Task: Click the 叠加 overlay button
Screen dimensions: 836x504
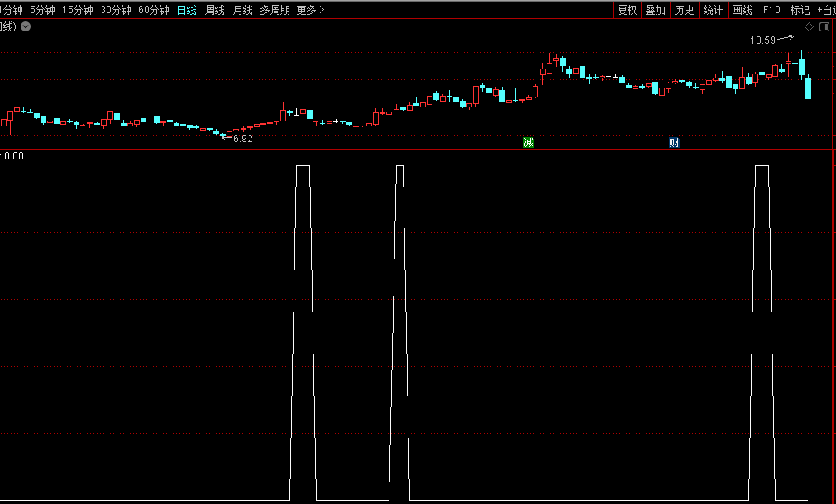Action: pyautogui.click(x=656, y=10)
